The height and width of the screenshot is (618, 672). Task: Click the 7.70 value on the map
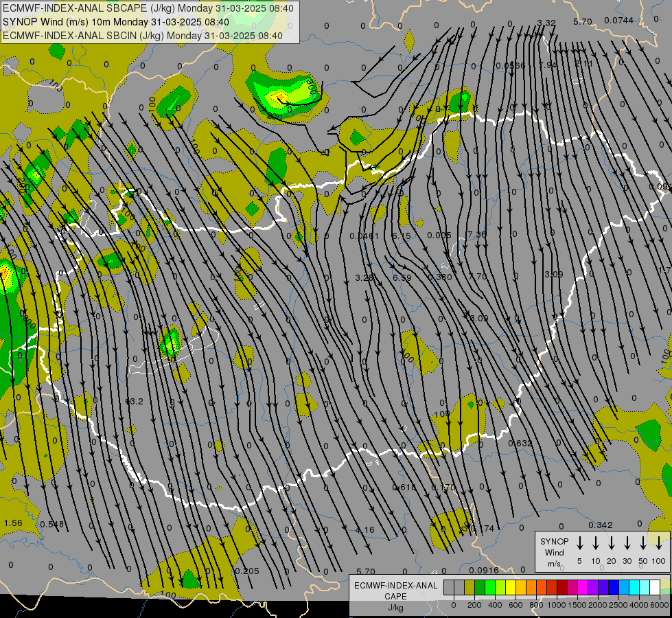pos(478,276)
